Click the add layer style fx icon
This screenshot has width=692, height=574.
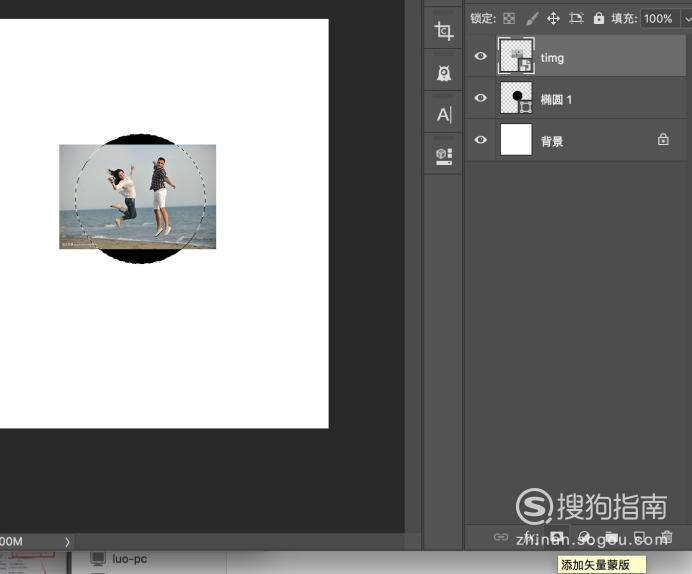click(x=529, y=537)
